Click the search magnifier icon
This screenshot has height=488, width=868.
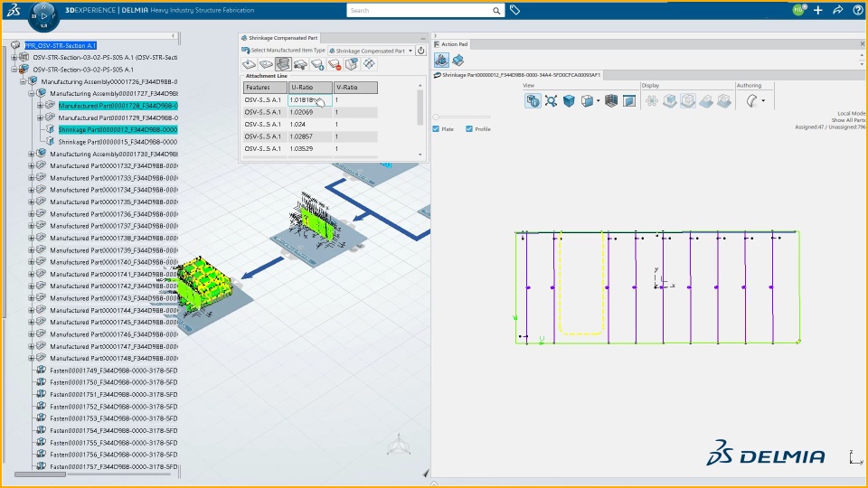[x=496, y=11]
